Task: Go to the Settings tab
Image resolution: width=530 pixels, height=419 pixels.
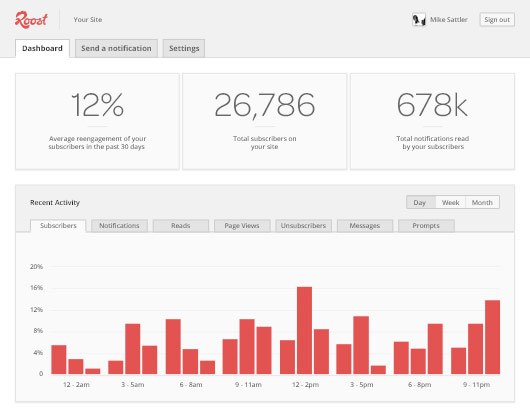Action: click(x=184, y=48)
